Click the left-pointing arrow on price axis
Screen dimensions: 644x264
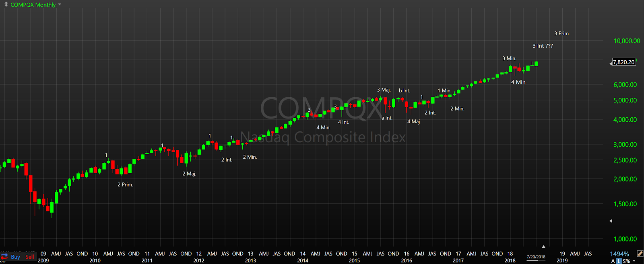tap(611, 221)
